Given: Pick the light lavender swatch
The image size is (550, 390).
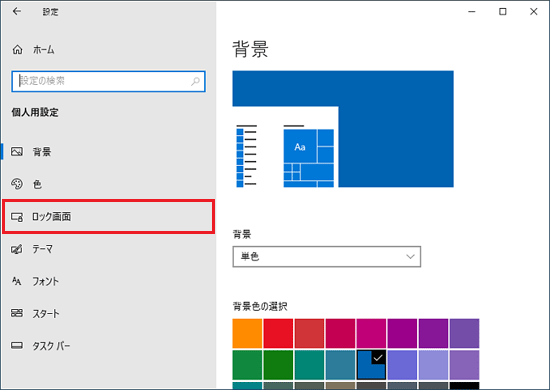Looking at the screenshot, I should point(433,365).
